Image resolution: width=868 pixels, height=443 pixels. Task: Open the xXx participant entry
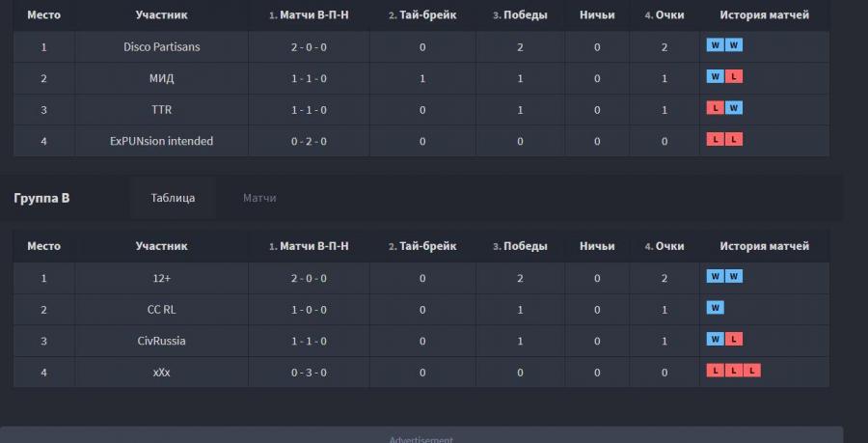coord(162,373)
